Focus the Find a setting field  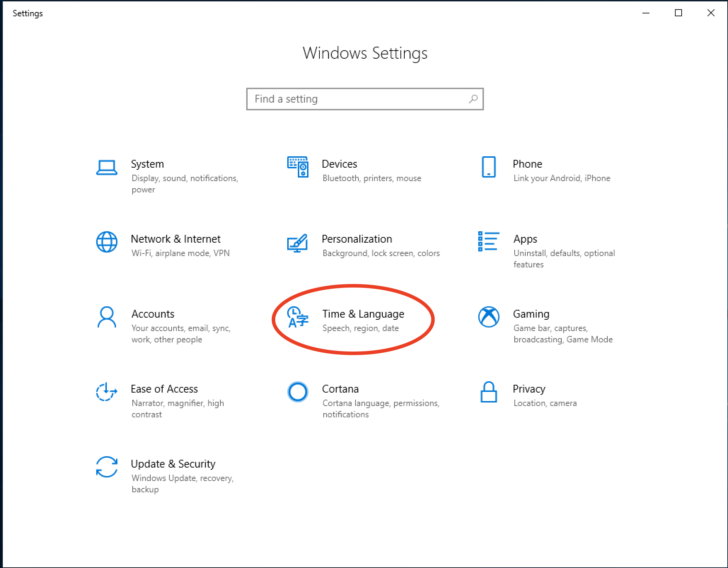(365, 99)
